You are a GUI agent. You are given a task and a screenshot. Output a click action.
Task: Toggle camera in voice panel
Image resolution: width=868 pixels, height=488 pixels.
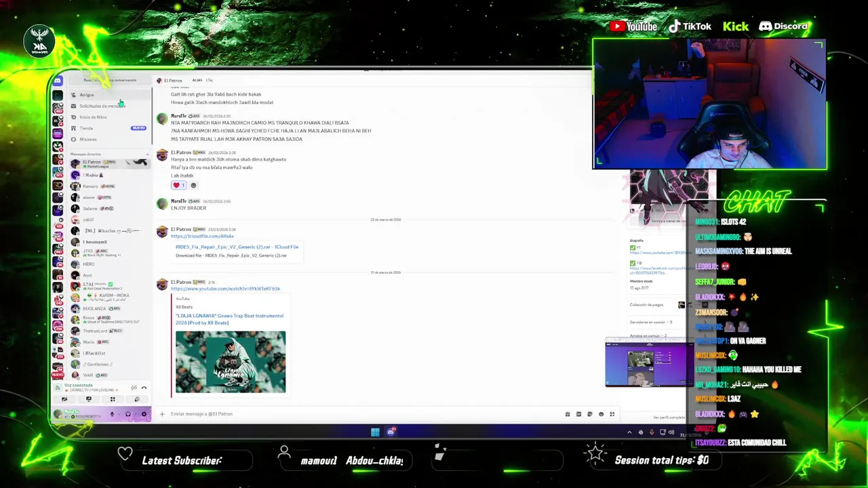coord(64,399)
